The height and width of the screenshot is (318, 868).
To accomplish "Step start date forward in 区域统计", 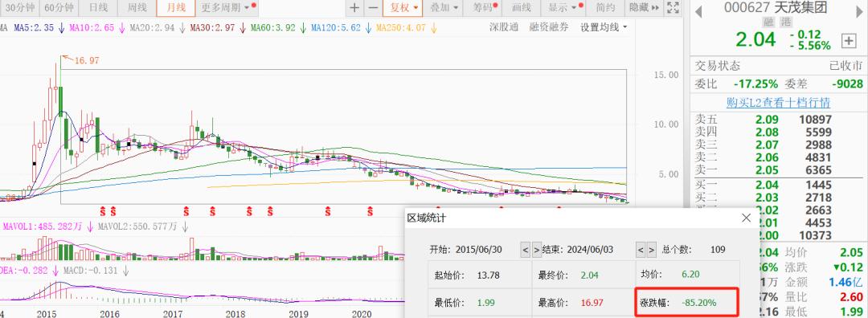I will point(536,250).
